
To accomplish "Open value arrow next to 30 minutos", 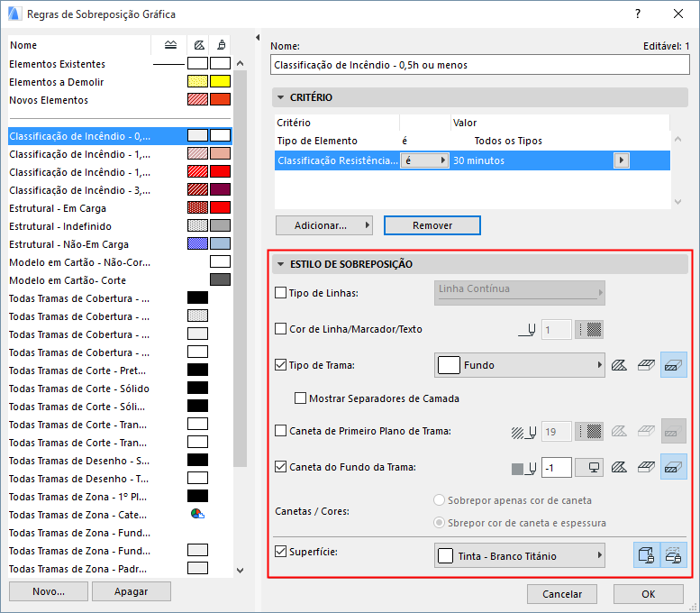I will tap(622, 160).
